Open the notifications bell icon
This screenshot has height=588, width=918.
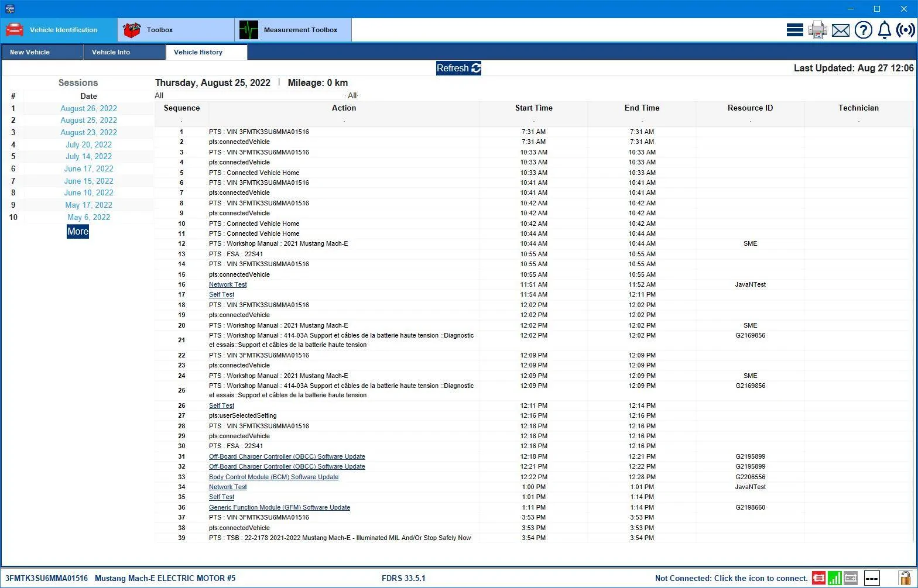[x=885, y=30]
